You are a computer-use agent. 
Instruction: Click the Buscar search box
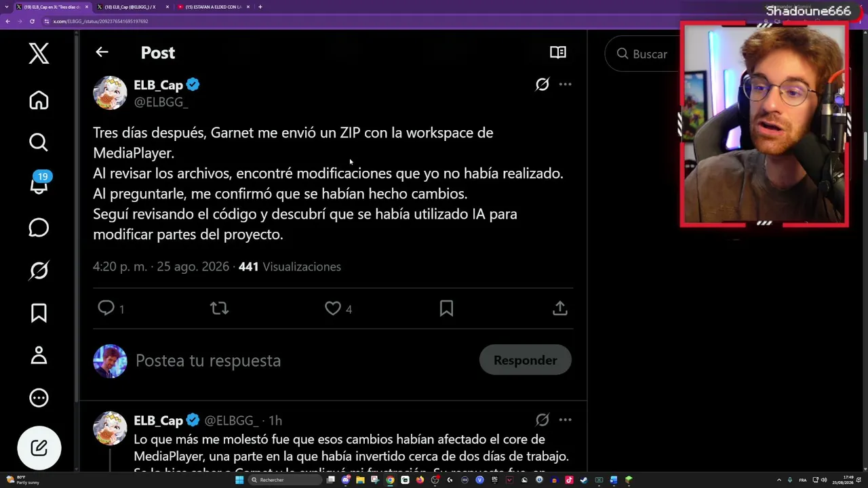(643, 54)
